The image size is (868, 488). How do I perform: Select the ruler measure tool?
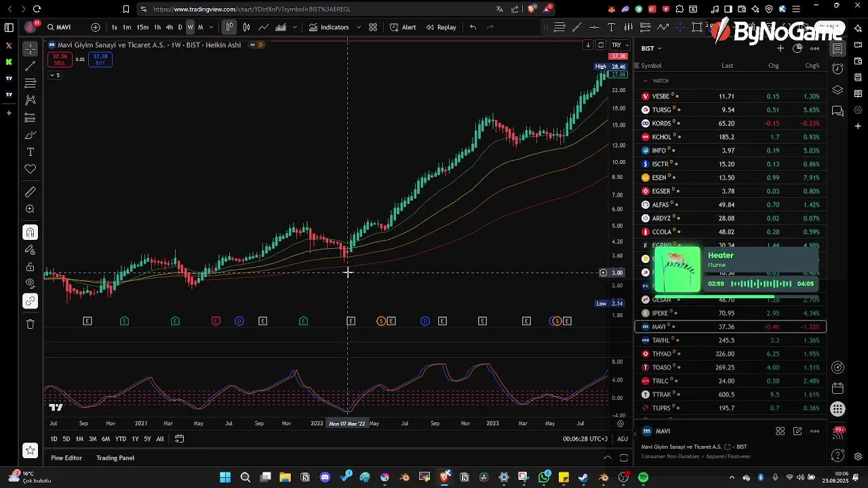30,192
